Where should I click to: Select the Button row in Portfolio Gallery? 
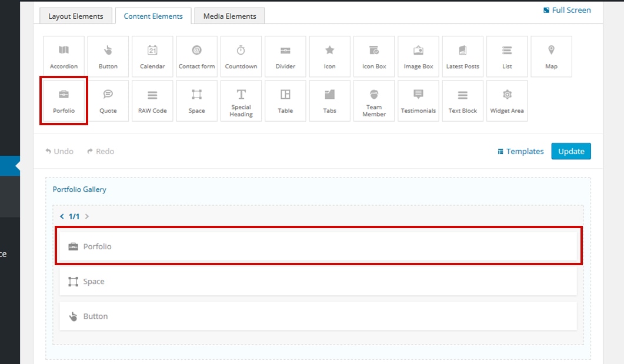318,316
